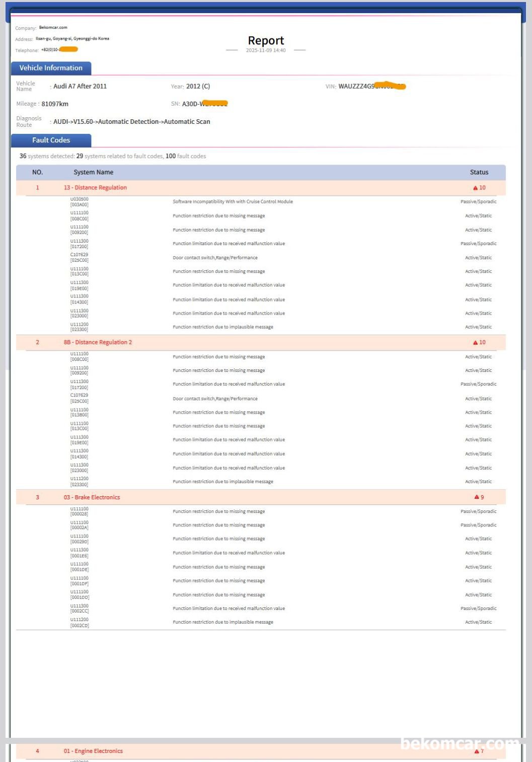Click the warning triangle on Distance Regulation 2 row
This screenshot has height=762, width=532.
[475, 343]
